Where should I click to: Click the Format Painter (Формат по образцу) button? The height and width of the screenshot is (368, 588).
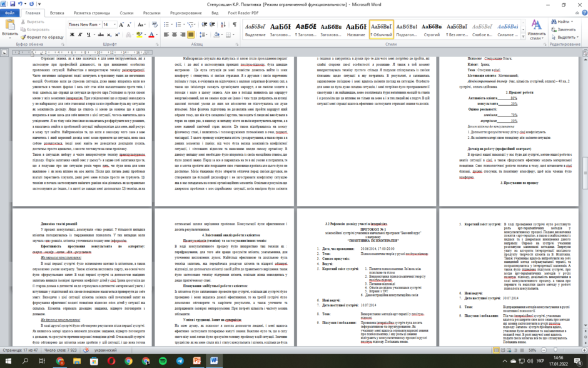coord(42,37)
